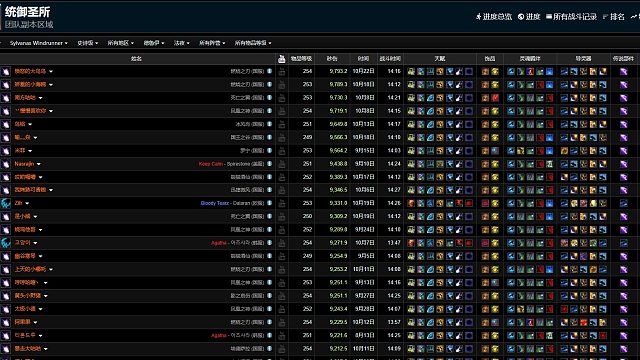640x360 pixels.
Task: Go to the 进度 tab
Action: pos(529,17)
